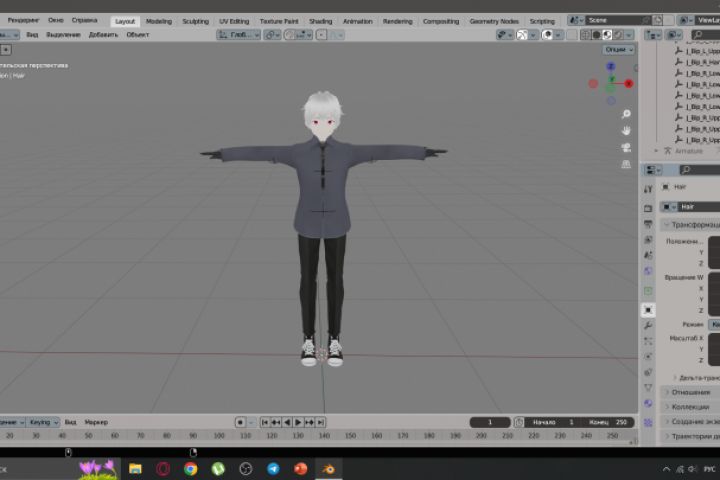Open the Опции dropdown in the viewport
The height and width of the screenshot is (480, 720).
pyautogui.click(x=619, y=50)
